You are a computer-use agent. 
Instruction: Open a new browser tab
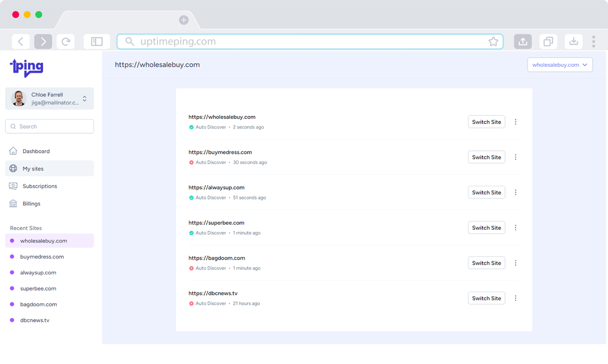click(x=183, y=20)
